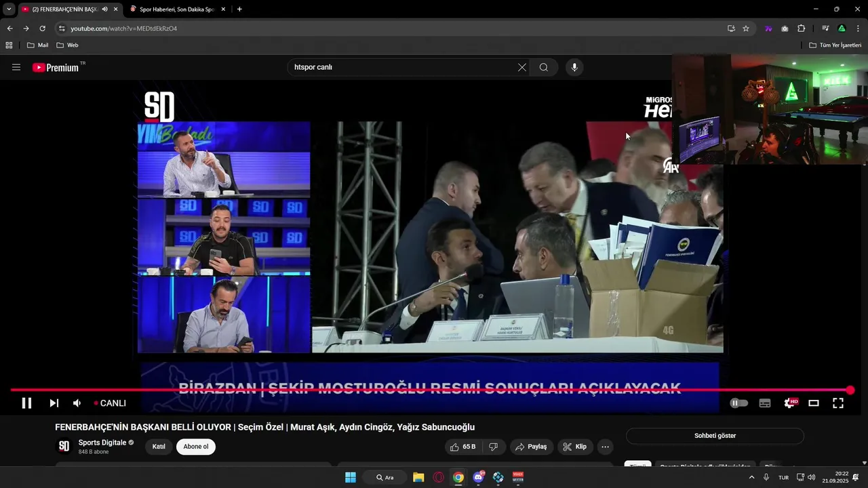Image resolution: width=868 pixels, height=488 pixels.
Task: Open the Sports Digitale channel avatar
Action: coord(64,446)
